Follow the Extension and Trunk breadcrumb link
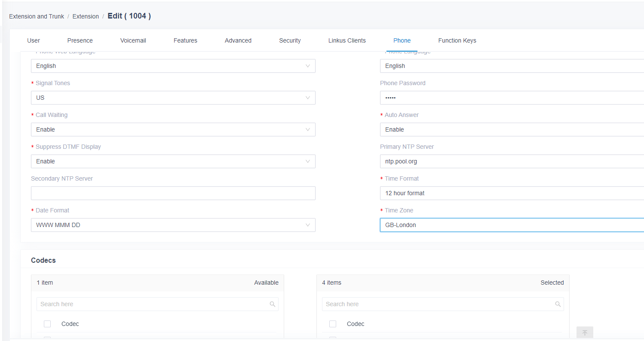 (x=37, y=16)
